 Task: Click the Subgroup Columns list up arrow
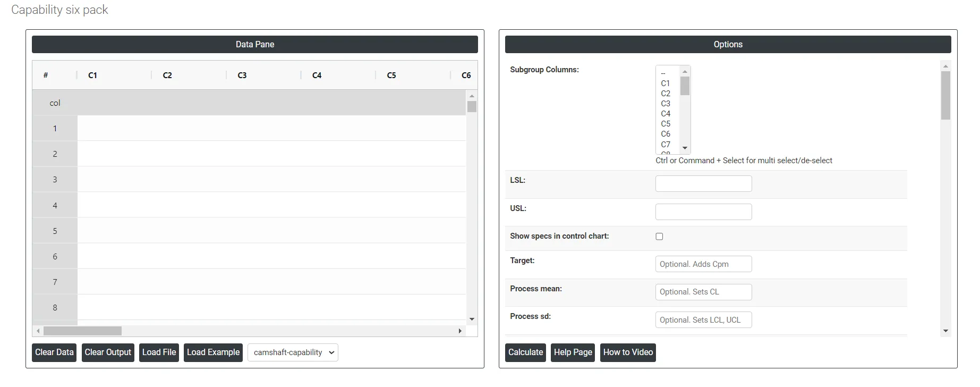(x=685, y=71)
